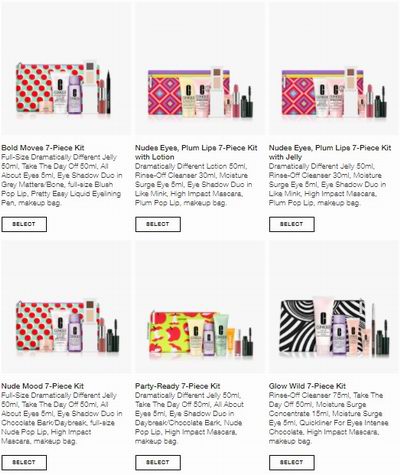This screenshot has width=400, height=475.
Task: Select Nudes Eyes, Plum Lips Kit with Lotion
Action: pyautogui.click(x=158, y=224)
